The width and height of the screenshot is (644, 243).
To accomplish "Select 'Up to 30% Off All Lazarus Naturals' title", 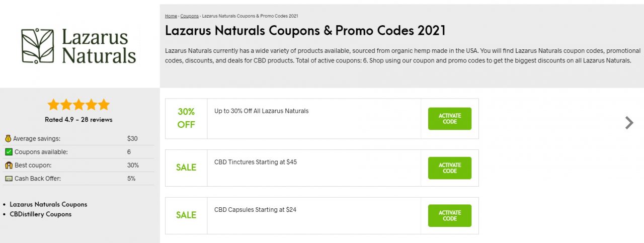I will pyautogui.click(x=262, y=111).
